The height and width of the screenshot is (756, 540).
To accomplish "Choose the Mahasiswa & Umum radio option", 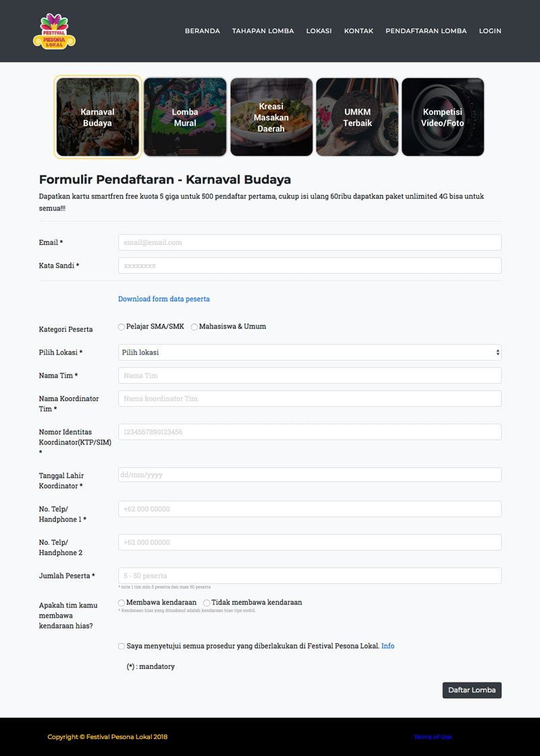I will (x=194, y=327).
